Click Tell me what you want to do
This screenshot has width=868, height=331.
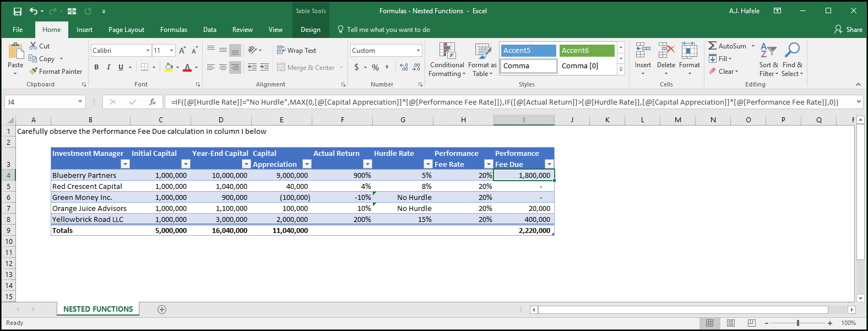[x=383, y=30]
